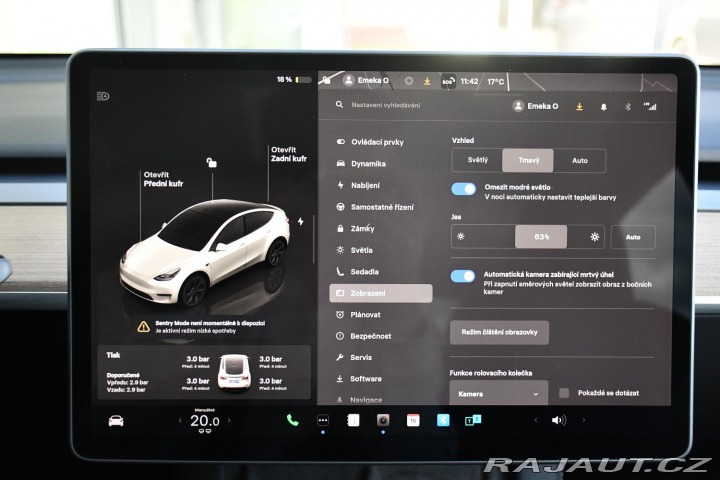Tap Otevřít Přední kufr
The image size is (720, 480).
[163, 179]
